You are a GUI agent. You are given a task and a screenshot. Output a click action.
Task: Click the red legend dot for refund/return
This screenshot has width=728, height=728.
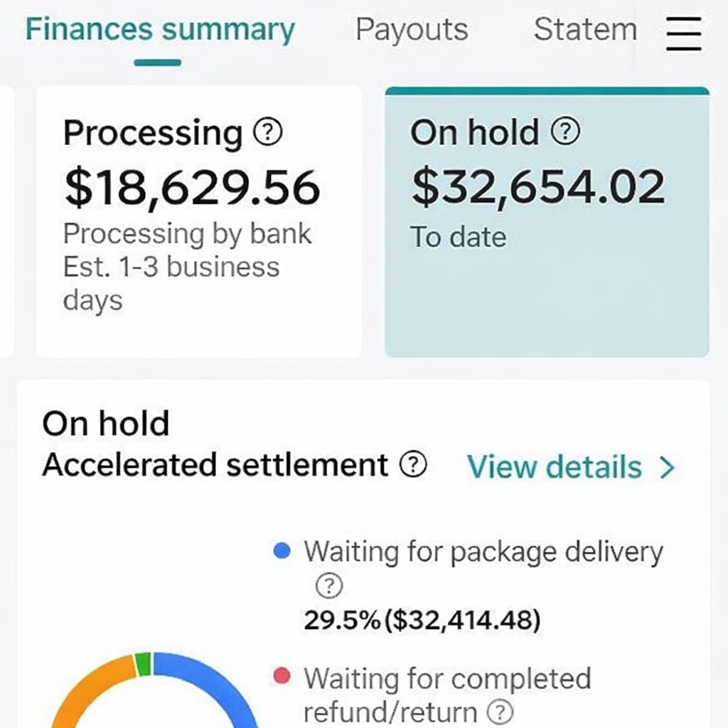point(282,677)
